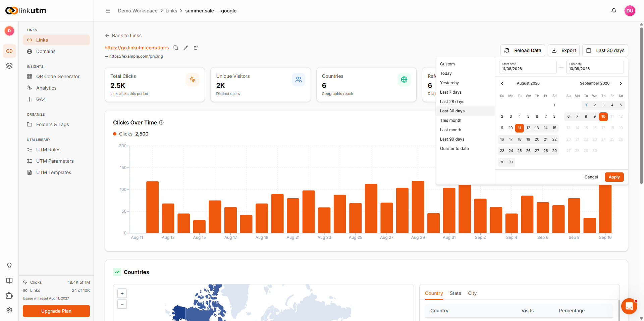Copy the short link to clipboard
The image size is (644, 321).
click(176, 48)
